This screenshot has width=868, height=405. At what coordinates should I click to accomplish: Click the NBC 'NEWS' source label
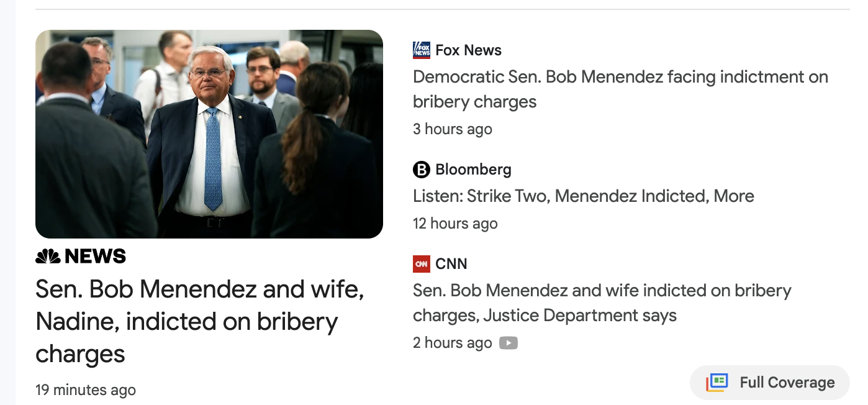click(x=95, y=256)
